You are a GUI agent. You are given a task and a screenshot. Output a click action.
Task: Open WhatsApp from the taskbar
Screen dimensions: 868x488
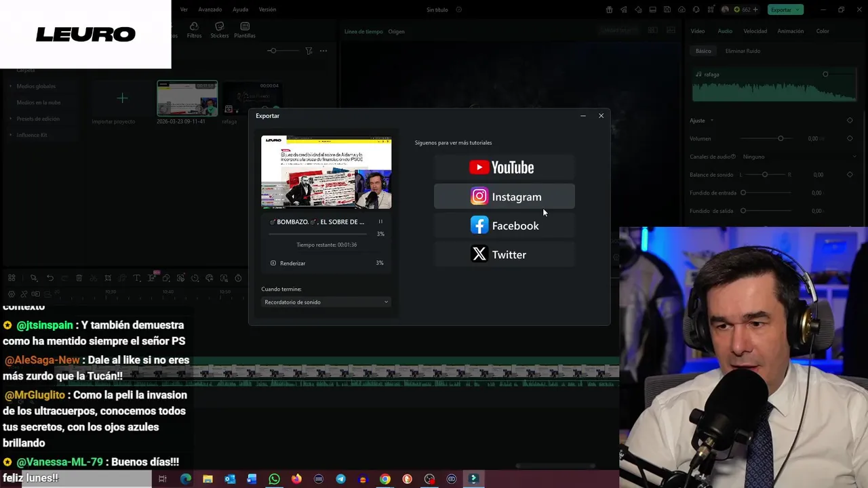[x=274, y=479]
